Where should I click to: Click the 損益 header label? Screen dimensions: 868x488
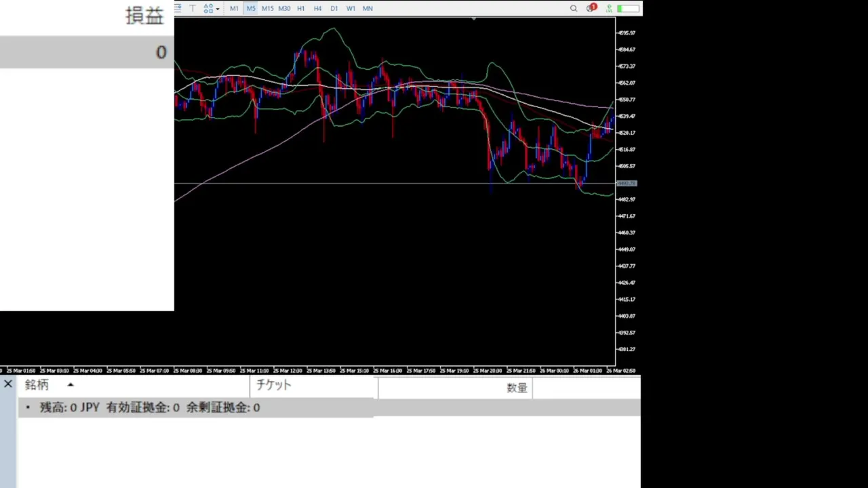point(144,16)
